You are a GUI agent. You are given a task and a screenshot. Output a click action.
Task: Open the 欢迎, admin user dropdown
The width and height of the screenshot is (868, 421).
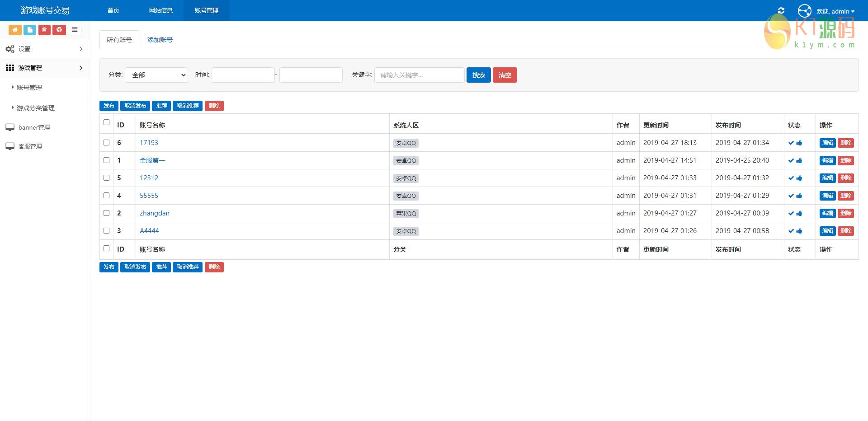835,11
